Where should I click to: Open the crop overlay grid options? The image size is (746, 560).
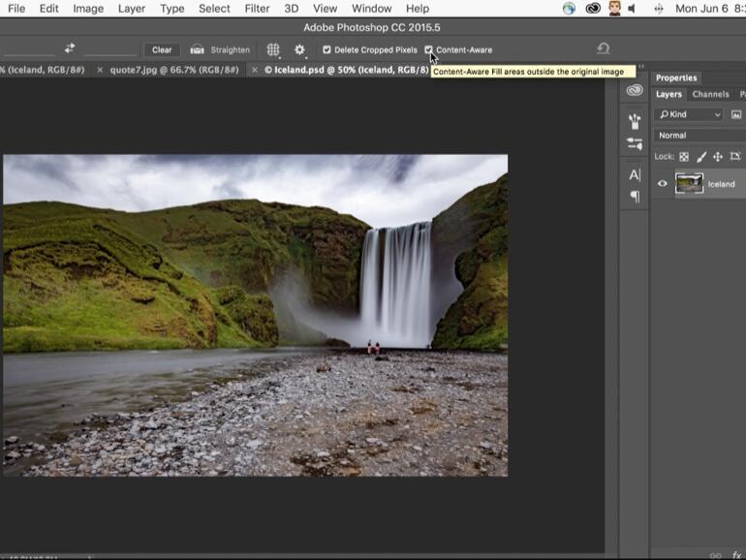(273, 49)
